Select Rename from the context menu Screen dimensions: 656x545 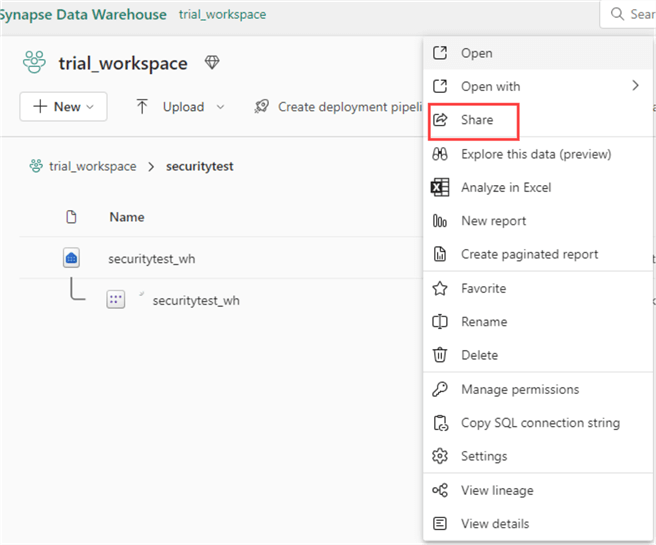(x=484, y=322)
